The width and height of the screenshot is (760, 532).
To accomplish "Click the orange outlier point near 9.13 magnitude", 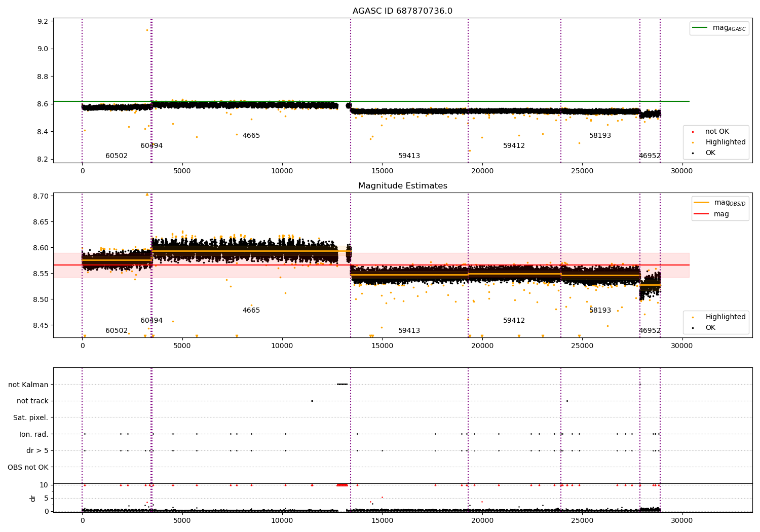I will [x=147, y=30].
